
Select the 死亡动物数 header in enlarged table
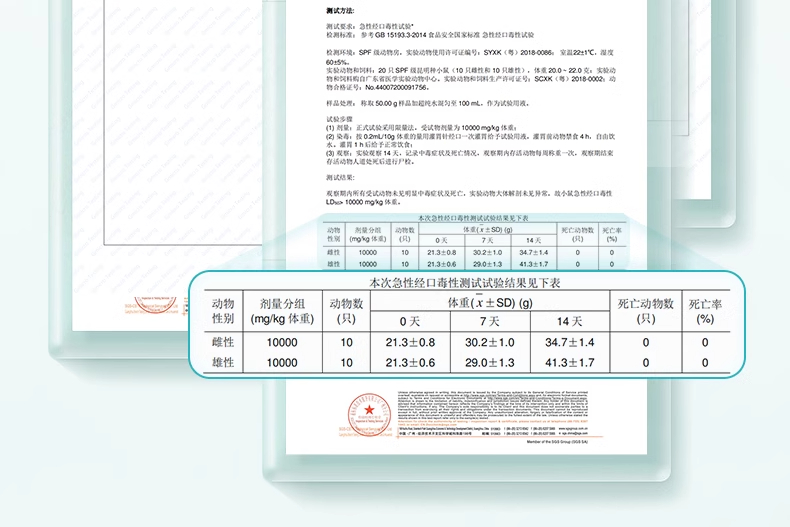[x=645, y=311]
